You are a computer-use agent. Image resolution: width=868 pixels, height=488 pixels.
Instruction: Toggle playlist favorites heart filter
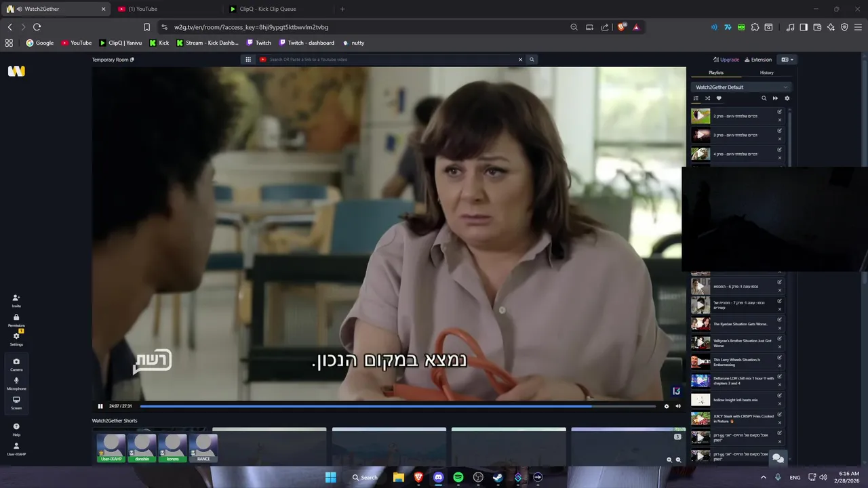[x=719, y=98]
